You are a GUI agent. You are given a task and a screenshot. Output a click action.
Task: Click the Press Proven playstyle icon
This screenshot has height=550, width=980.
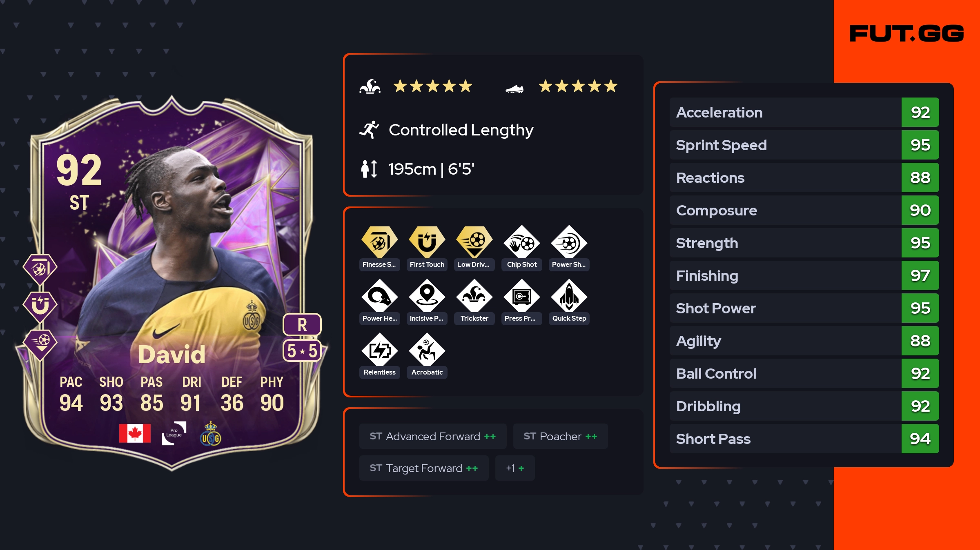coord(521,296)
